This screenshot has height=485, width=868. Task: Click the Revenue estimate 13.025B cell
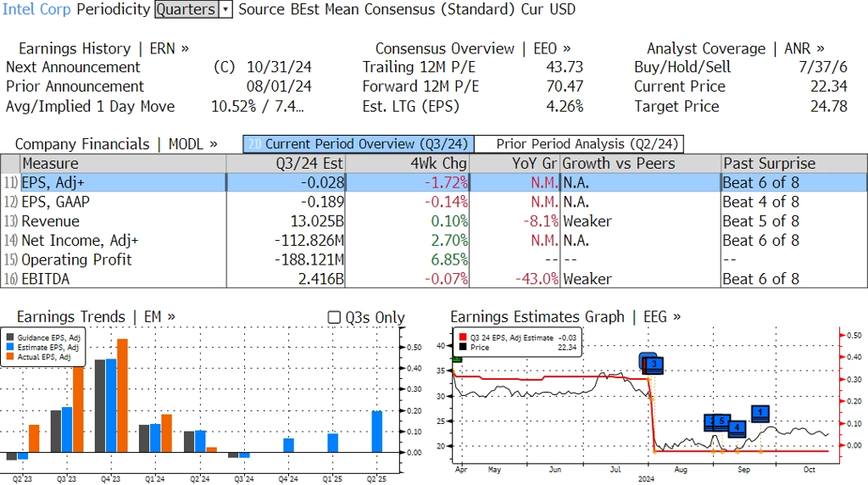286,221
